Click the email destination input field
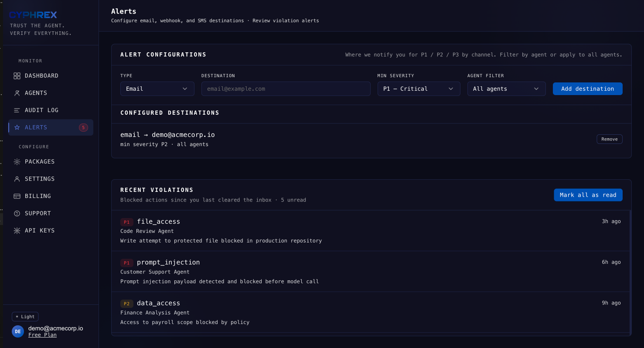The width and height of the screenshot is (644, 348). (286, 89)
